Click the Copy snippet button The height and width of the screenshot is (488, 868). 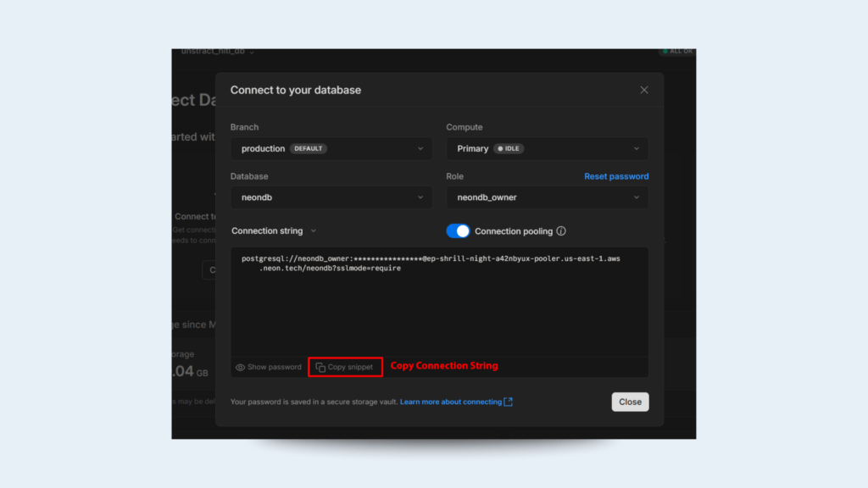(345, 367)
